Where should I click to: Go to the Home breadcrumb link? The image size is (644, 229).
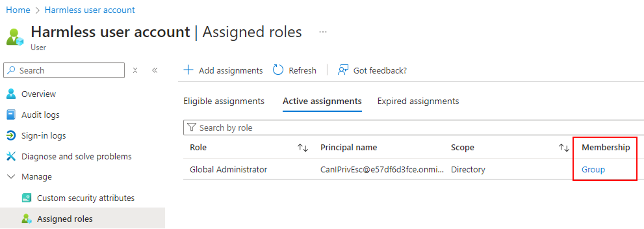(x=18, y=10)
